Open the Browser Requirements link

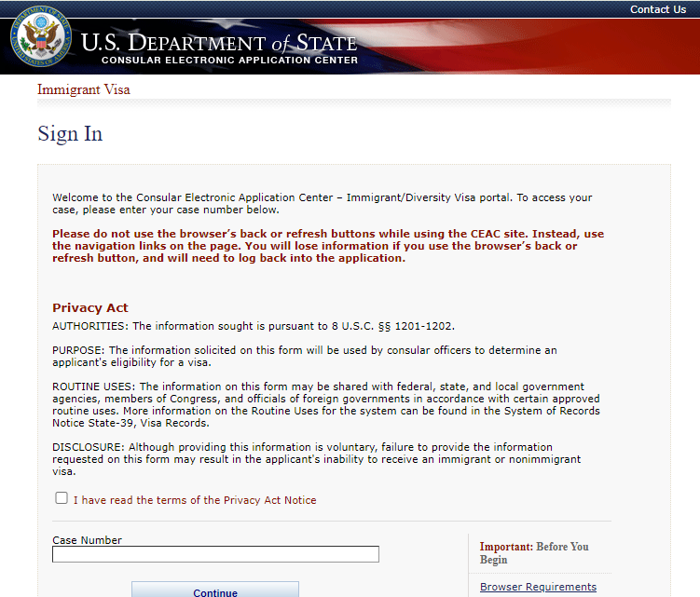pyautogui.click(x=538, y=587)
